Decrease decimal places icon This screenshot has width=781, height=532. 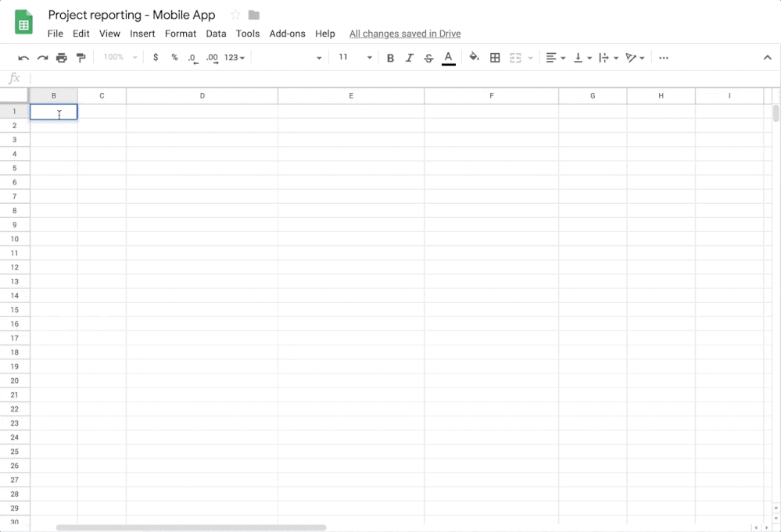[193, 59]
